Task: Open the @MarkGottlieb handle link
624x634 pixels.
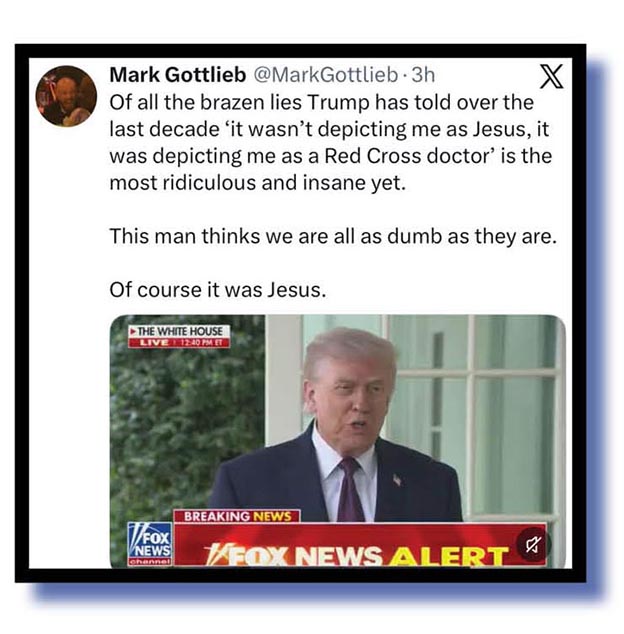Action: [x=325, y=75]
